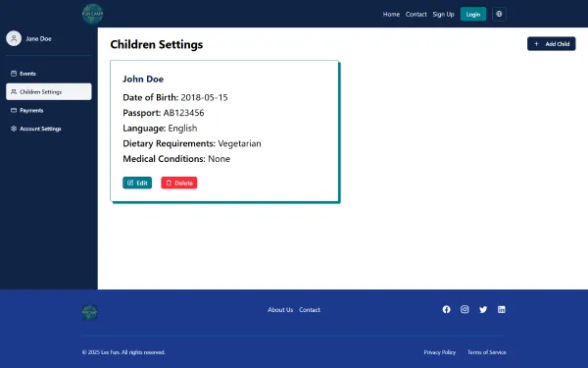This screenshot has height=368, width=588.
Task: Click Medical Conditions None value
Action: [x=219, y=159]
